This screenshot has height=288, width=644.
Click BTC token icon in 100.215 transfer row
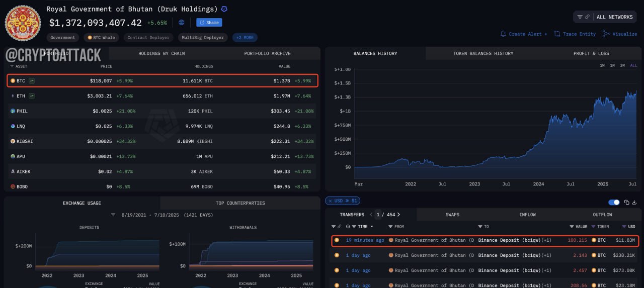(x=594, y=240)
